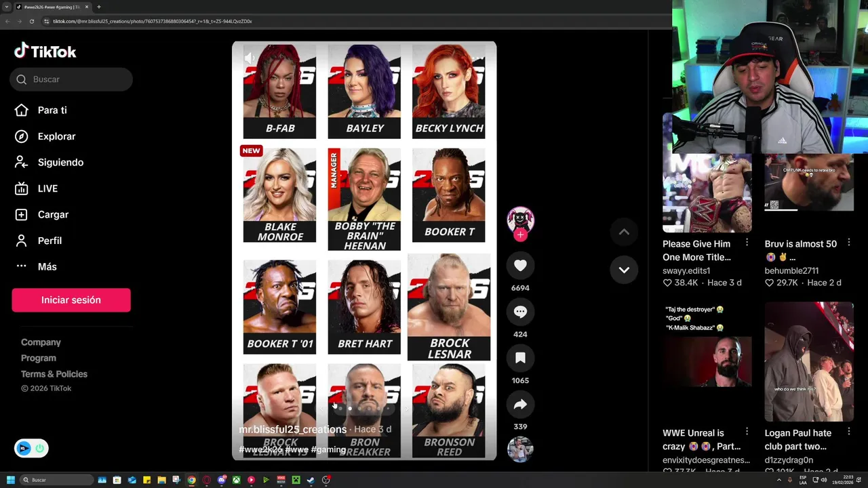Share the post with the arrow icon
The image size is (868, 488).
[x=520, y=405]
